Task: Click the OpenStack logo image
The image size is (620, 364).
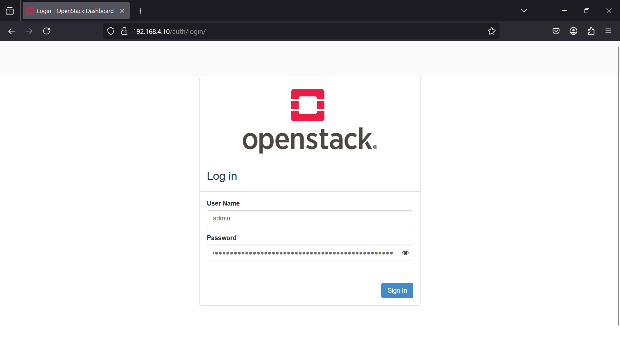Action: (310, 121)
